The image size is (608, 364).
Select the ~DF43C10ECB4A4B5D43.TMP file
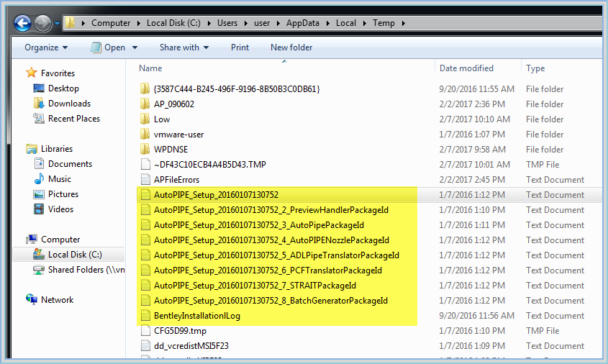click(210, 165)
